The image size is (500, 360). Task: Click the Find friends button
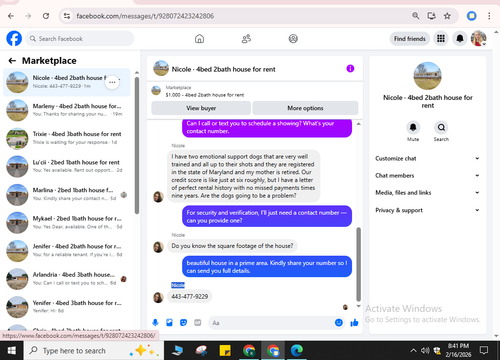click(410, 39)
